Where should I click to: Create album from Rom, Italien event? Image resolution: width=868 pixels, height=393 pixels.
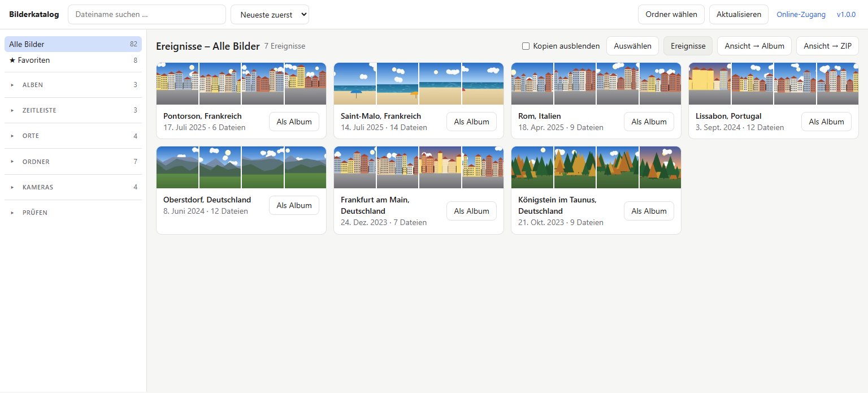pos(649,122)
